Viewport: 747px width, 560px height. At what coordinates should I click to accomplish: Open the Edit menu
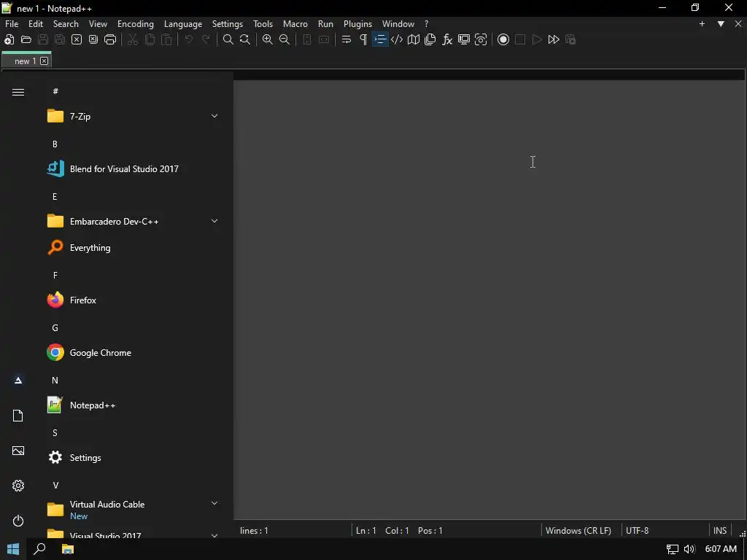pyautogui.click(x=36, y=24)
